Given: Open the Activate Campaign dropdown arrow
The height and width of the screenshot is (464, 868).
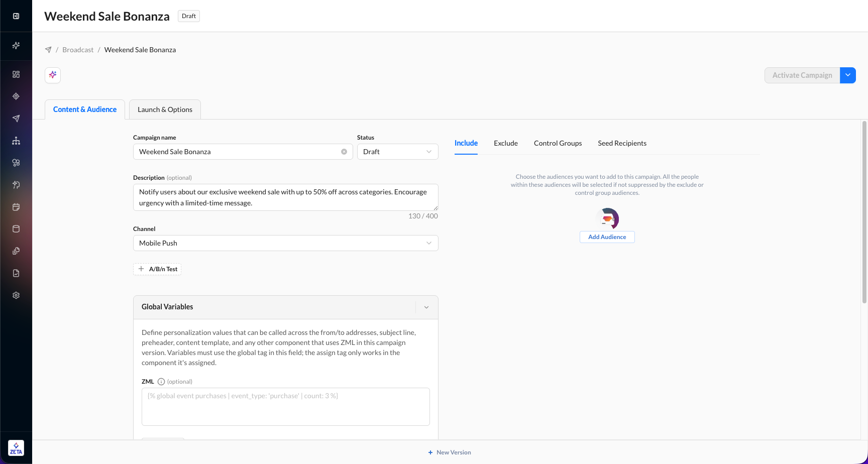Looking at the screenshot, I should (848, 75).
